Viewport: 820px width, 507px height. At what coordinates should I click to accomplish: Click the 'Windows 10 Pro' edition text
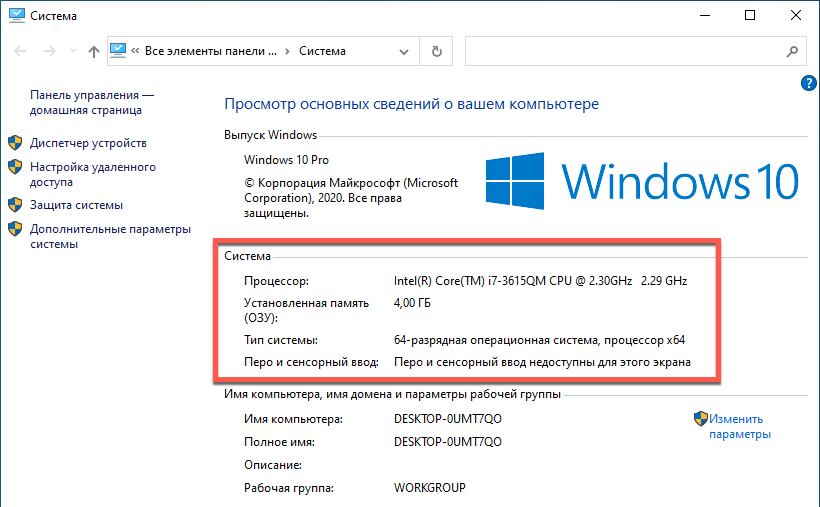click(x=286, y=160)
